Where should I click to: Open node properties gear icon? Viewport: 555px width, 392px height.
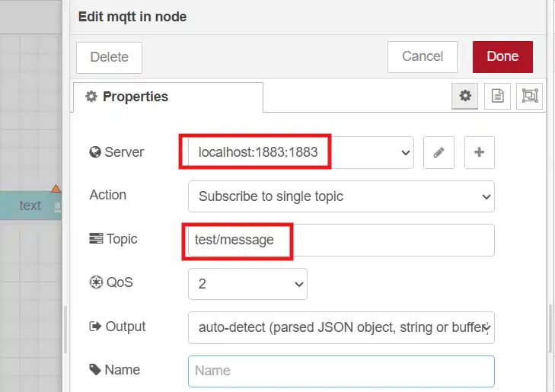click(x=464, y=96)
